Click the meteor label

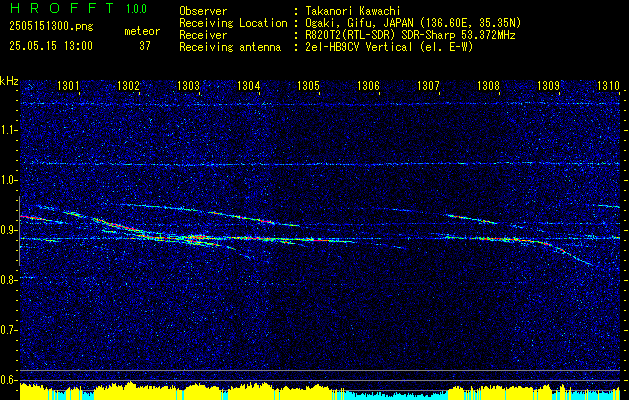click(x=142, y=31)
